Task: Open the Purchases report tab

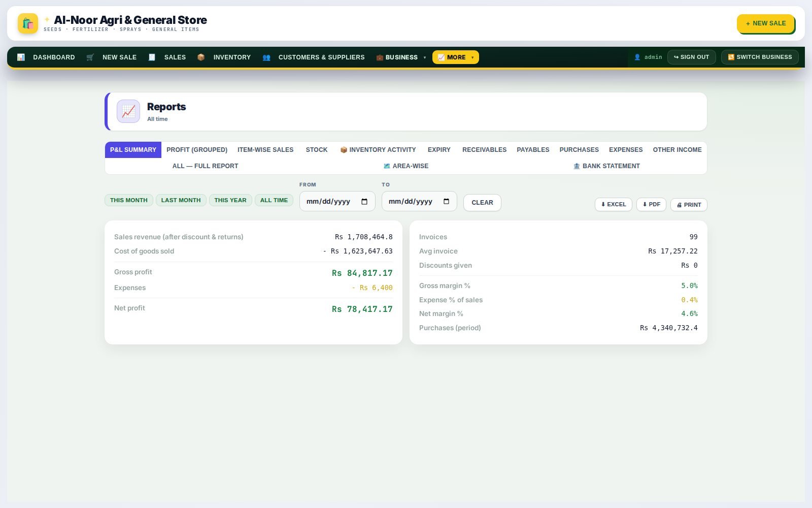Action: 579,150
